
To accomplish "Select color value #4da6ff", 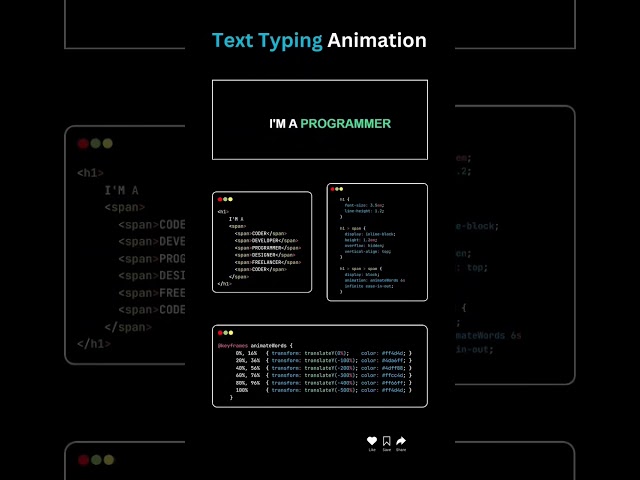I will click(393, 360).
